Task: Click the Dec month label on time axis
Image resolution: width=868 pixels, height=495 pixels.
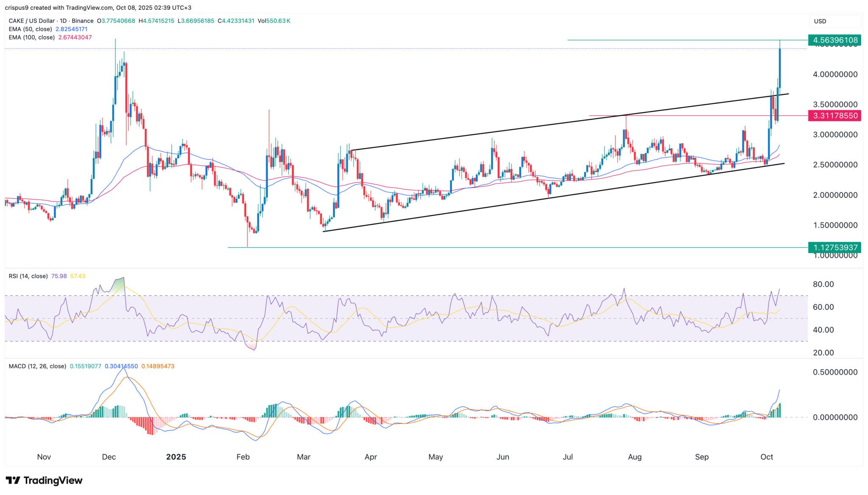Action: (109, 457)
